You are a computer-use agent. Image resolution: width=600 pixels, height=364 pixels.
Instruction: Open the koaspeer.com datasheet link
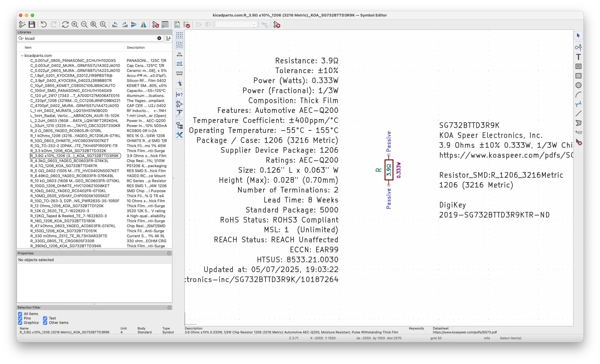(464, 332)
